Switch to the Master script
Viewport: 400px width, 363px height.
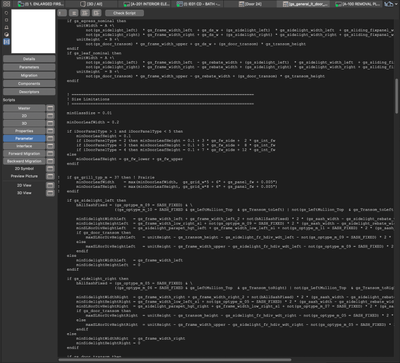24,108
